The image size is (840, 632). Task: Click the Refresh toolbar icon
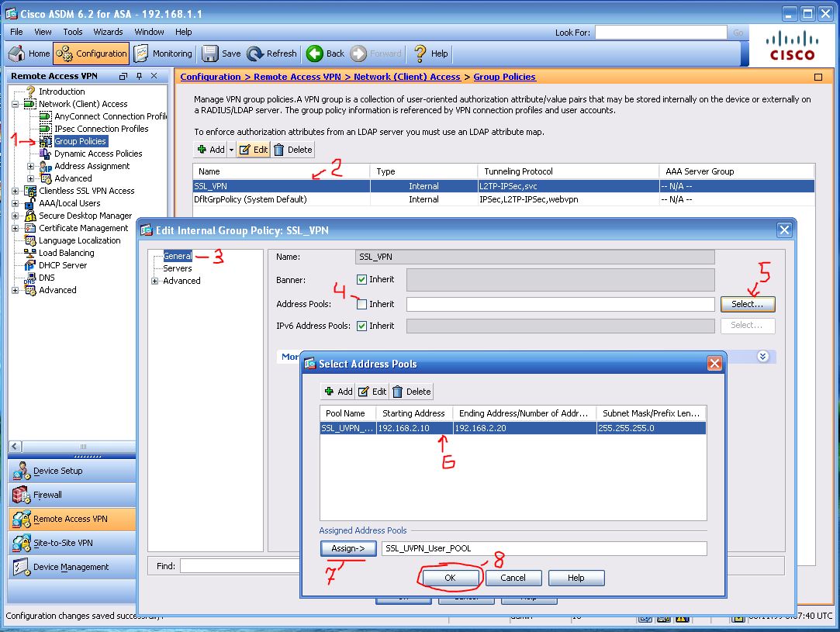[x=255, y=54]
